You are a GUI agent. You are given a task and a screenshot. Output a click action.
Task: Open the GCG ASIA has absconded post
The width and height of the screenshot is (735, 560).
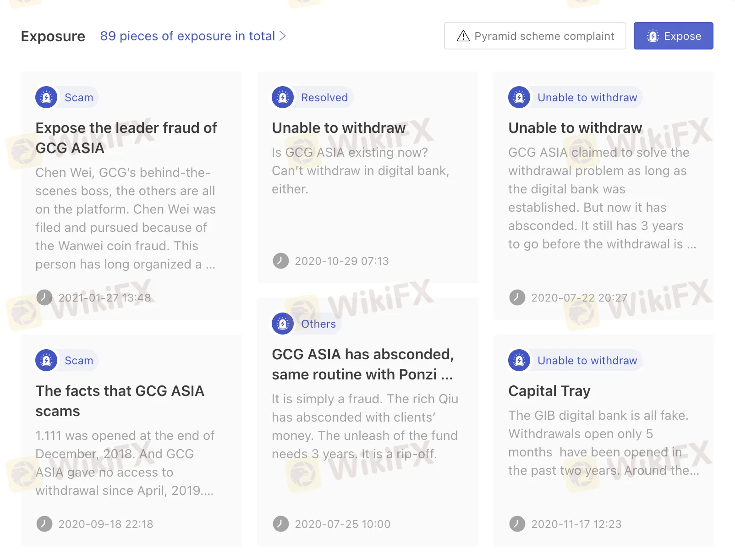[362, 364]
